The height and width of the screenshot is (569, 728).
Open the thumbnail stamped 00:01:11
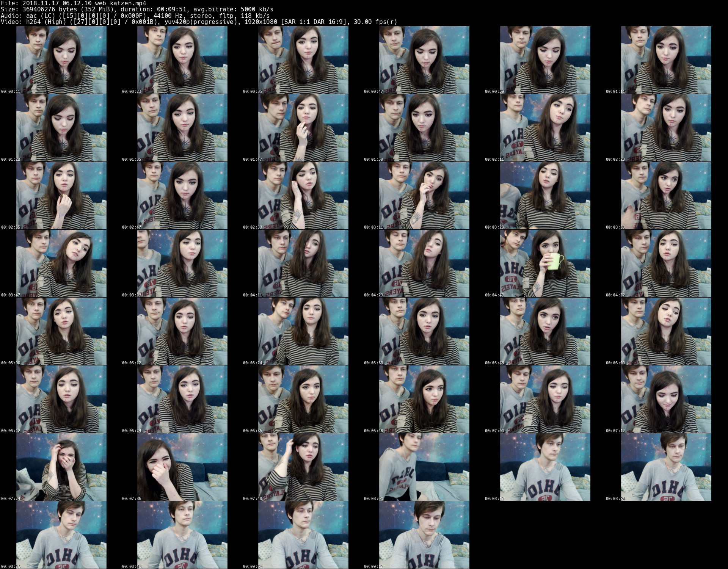pyautogui.click(x=666, y=60)
